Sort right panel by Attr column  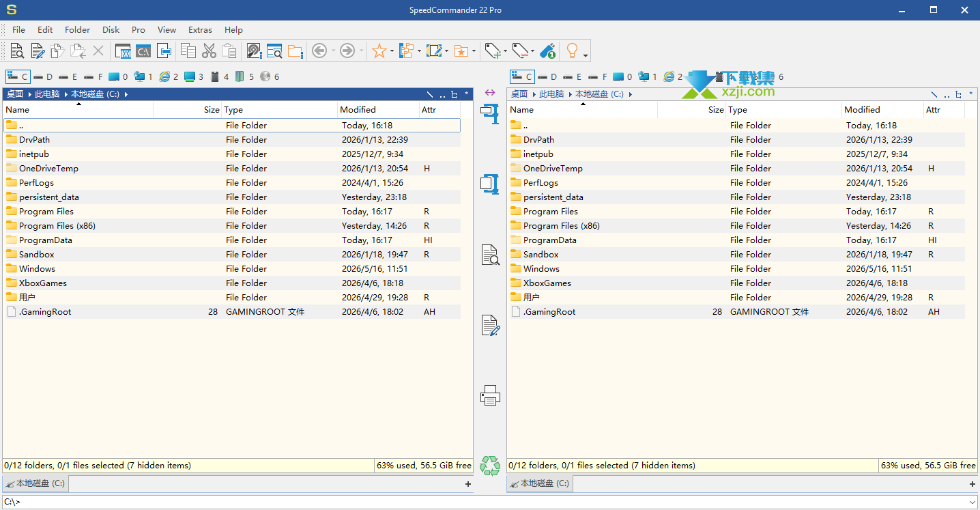point(945,109)
